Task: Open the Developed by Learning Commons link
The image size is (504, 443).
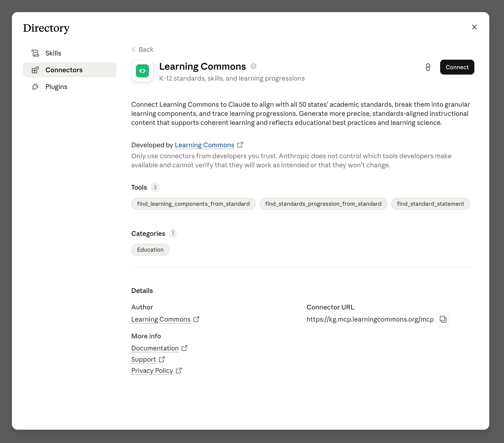Action: (x=204, y=145)
